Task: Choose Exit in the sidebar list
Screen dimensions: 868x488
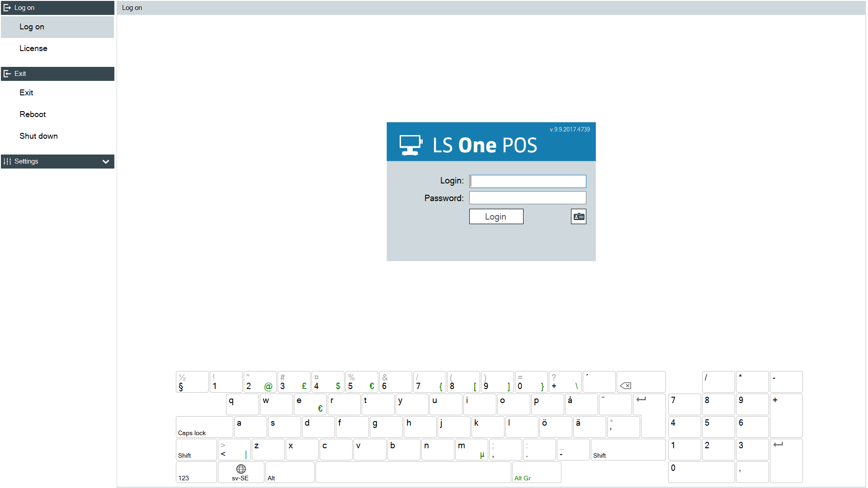Action: (x=57, y=93)
